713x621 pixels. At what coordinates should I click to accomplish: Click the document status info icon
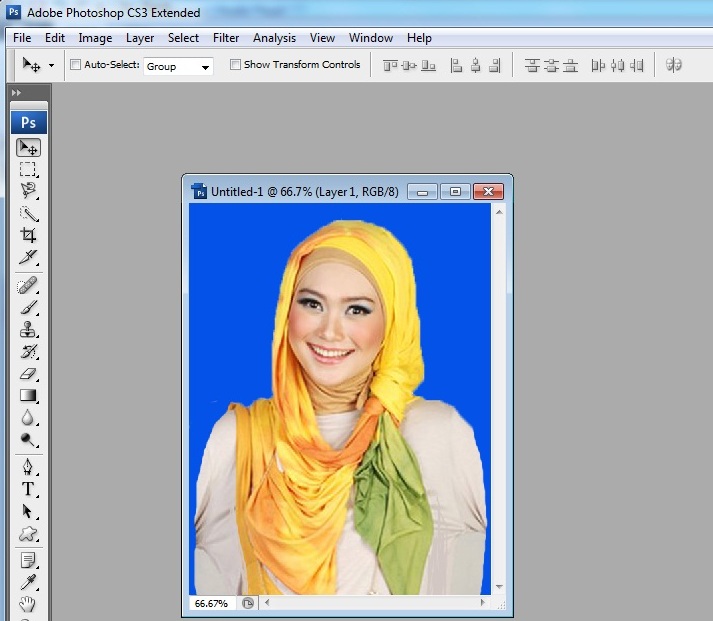[x=248, y=603]
